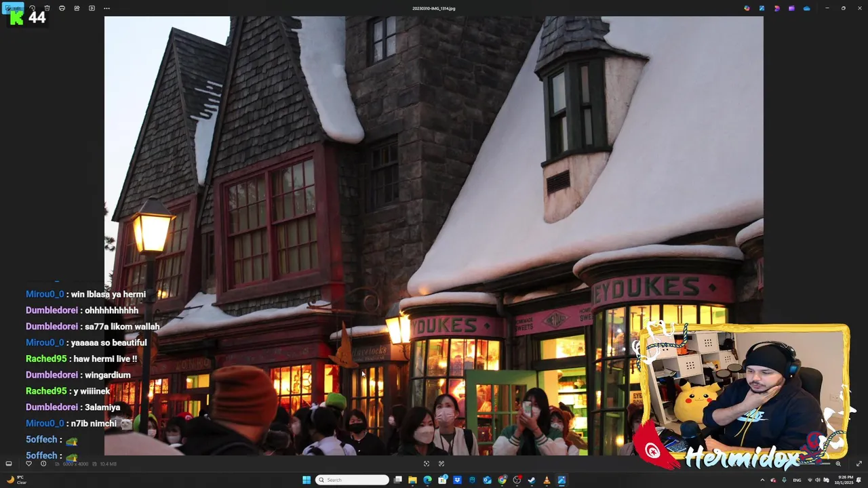Open the Edit image button in Photos
868x488 pixels.
coord(13,8)
